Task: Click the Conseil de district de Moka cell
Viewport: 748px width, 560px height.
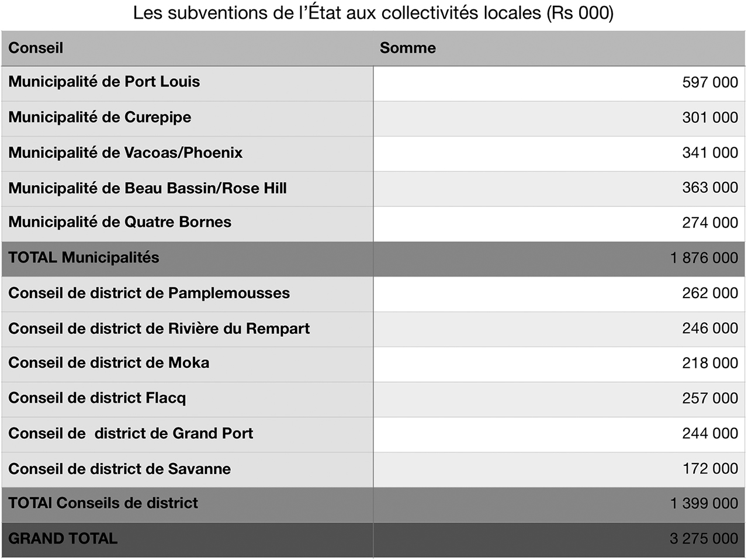Action: click(x=109, y=363)
